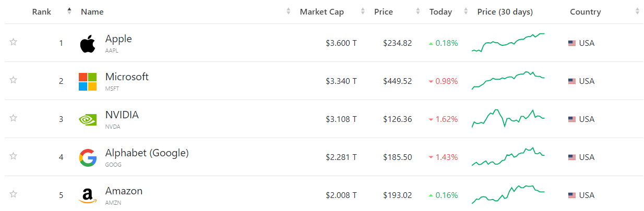Toggle the favorite star for Alphabet (Google)
The height and width of the screenshot is (211, 644).
[14, 156]
